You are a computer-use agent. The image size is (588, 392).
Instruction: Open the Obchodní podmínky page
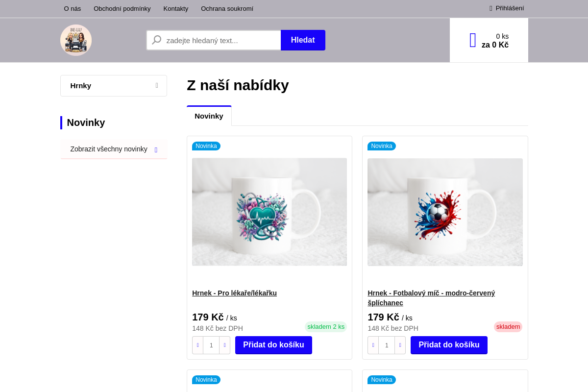pos(122,8)
